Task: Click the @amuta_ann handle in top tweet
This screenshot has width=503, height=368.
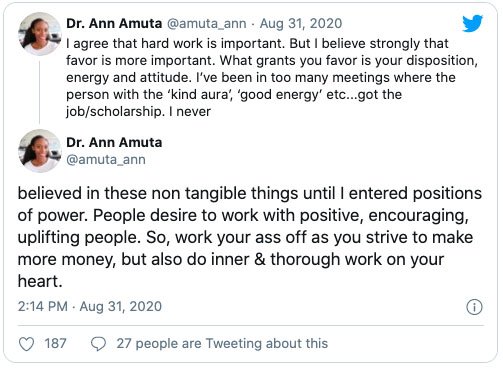Action: point(206,24)
